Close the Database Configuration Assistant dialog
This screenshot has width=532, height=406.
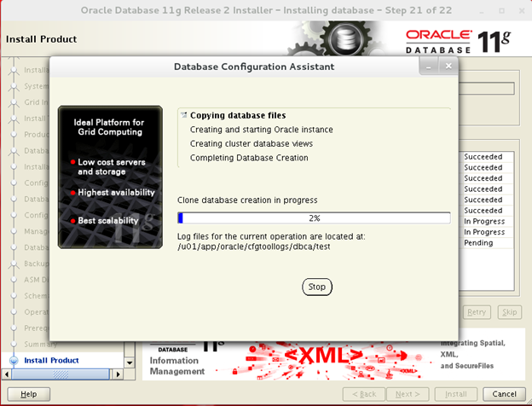(448, 67)
